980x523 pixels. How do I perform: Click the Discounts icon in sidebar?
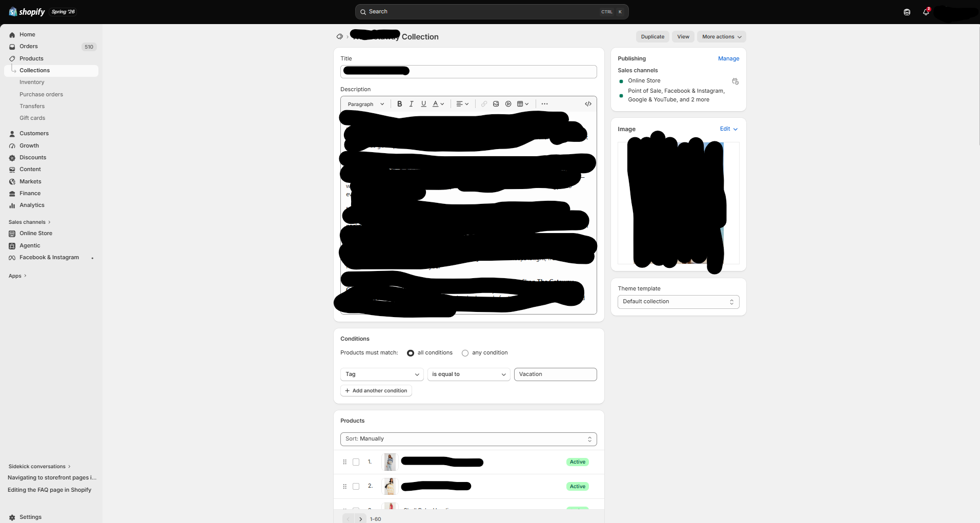(12, 158)
